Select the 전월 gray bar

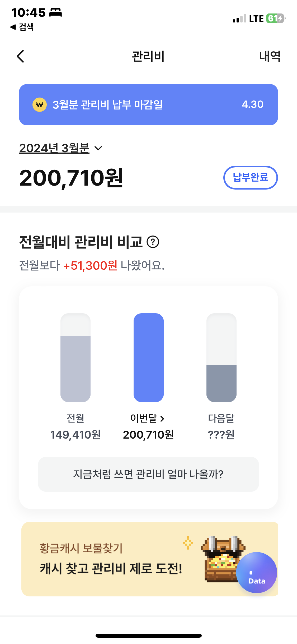76,369
